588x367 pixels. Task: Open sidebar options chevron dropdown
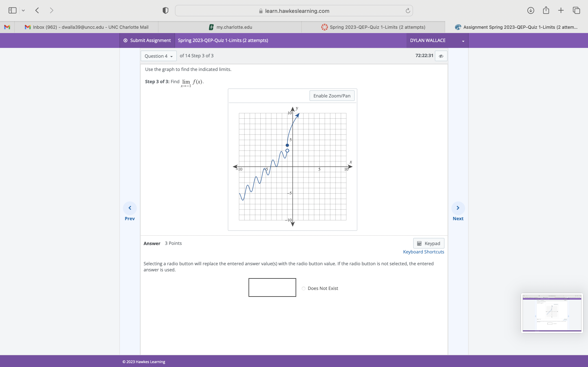click(x=23, y=10)
